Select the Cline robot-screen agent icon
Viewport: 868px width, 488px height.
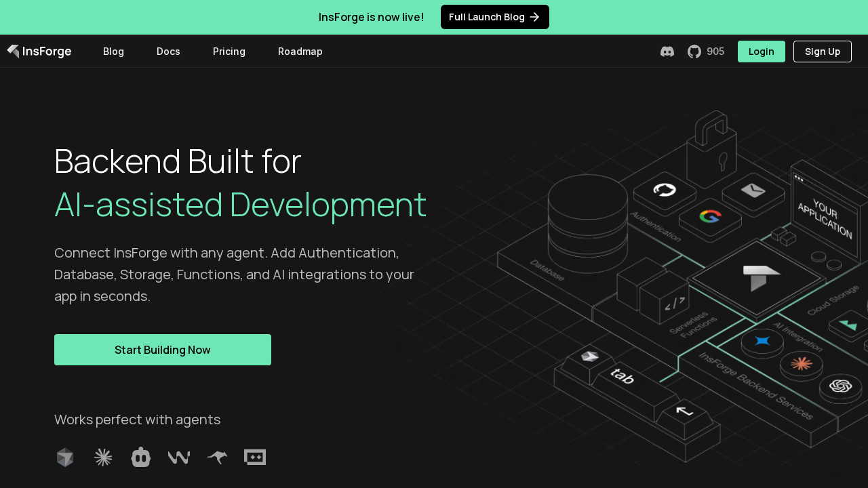(255, 457)
